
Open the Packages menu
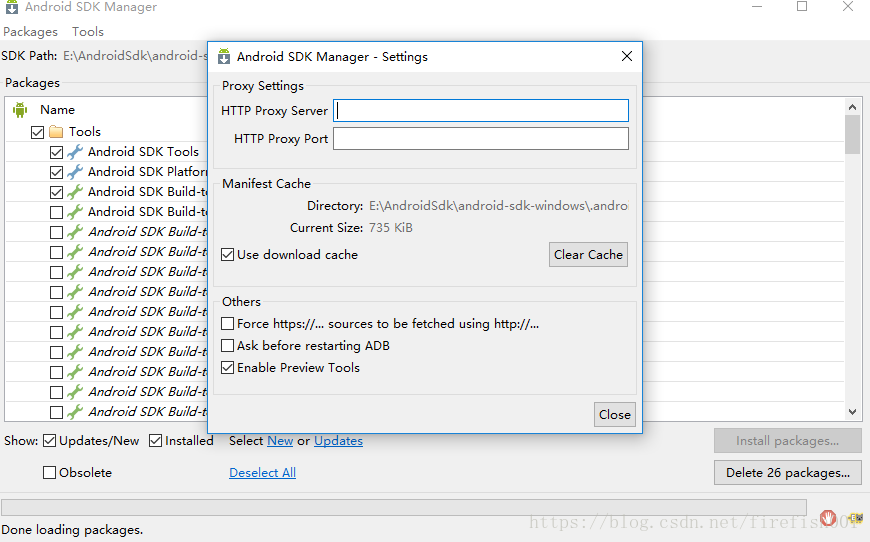31,32
